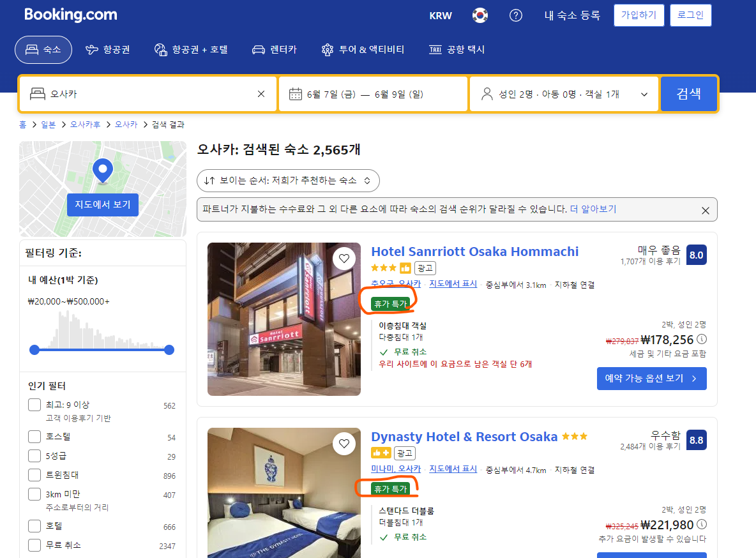Click the map location pin
Viewport: 756px width, 558px height.
click(x=103, y=170)
